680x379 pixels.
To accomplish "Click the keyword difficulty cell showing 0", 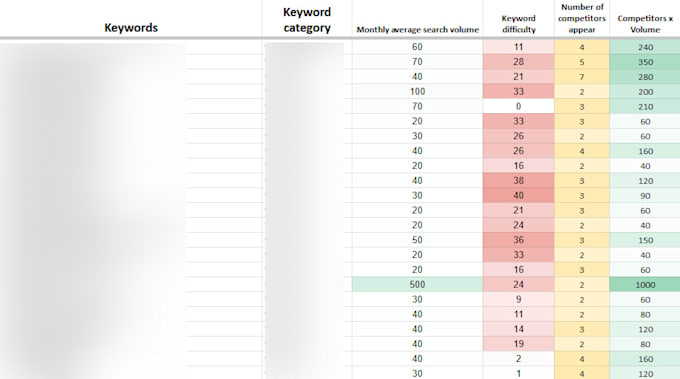I will click(518, 106).
